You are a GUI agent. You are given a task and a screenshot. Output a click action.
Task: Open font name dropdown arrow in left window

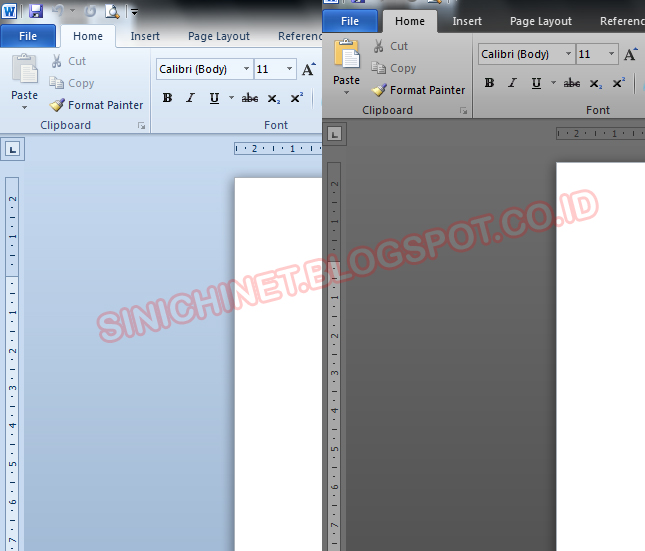click(x=246, y=69)
